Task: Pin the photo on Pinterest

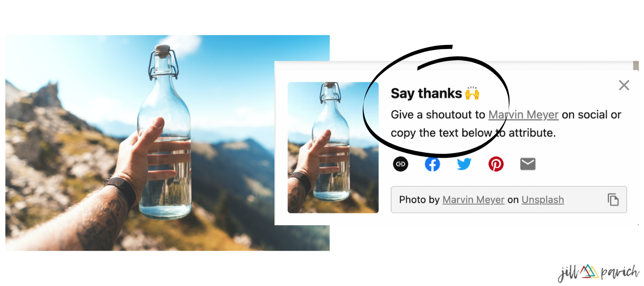Action: coord(496,164)
